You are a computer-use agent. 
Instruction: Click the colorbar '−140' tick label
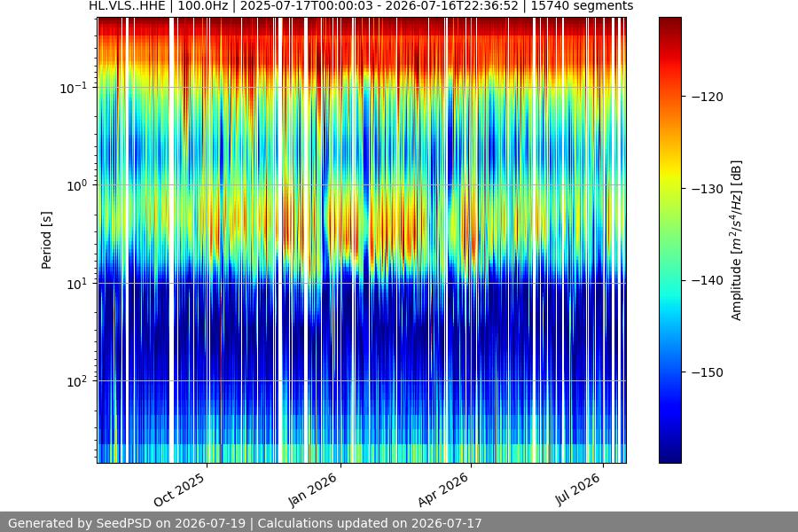(x=708, y=280)
